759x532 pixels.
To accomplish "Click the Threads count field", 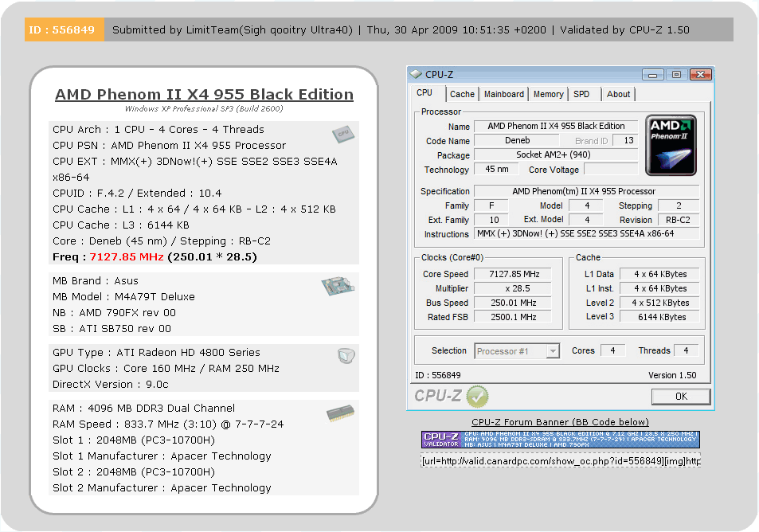I will 686,350.
